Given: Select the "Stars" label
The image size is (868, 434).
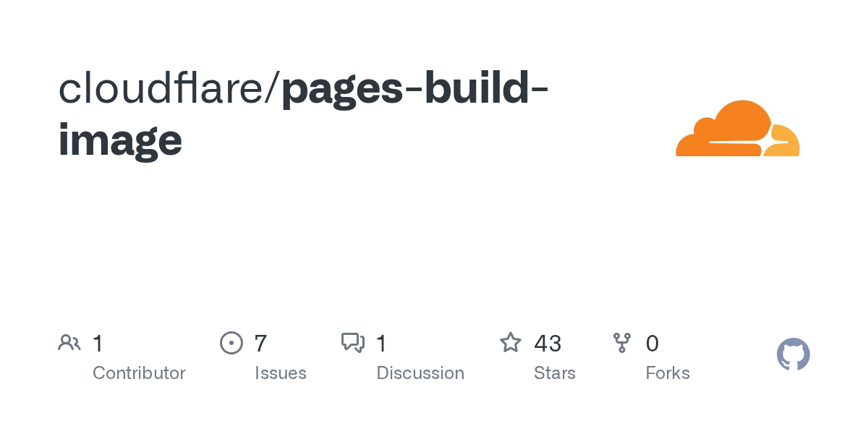Looking at the screenshot, I should [x=555, y=373].
